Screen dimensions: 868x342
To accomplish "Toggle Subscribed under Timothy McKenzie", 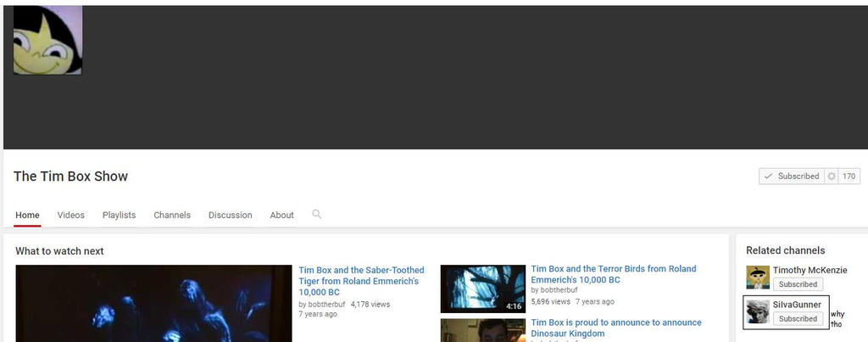I will pyautogui.click(x=798, y=284).
